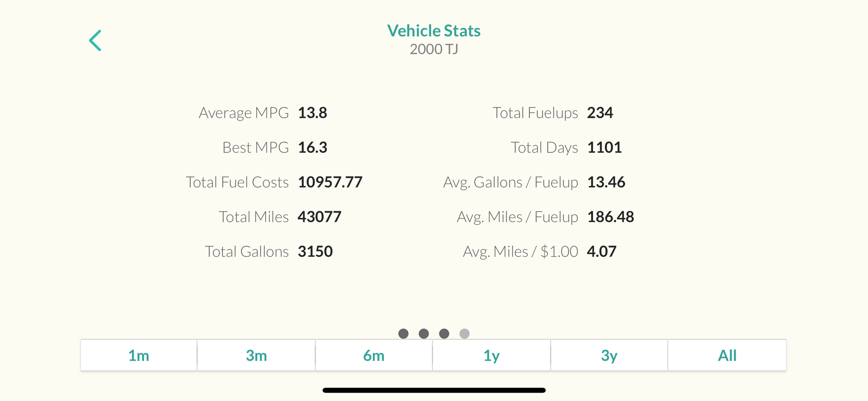
Task: Tap the Average MPG value 13.8
Action: (x=312, y=113)
